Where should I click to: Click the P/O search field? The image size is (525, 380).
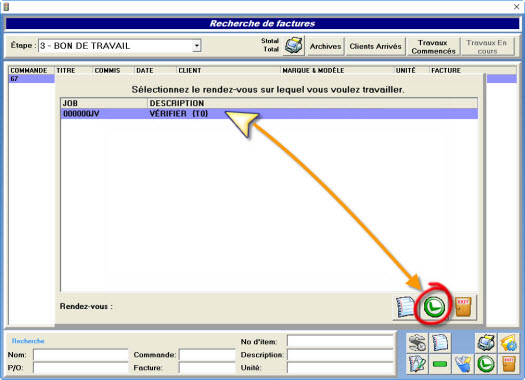coord(81,368)
